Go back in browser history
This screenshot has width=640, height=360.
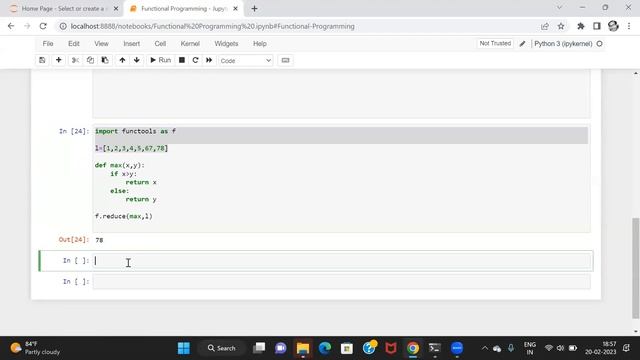(x=11, y=26)
